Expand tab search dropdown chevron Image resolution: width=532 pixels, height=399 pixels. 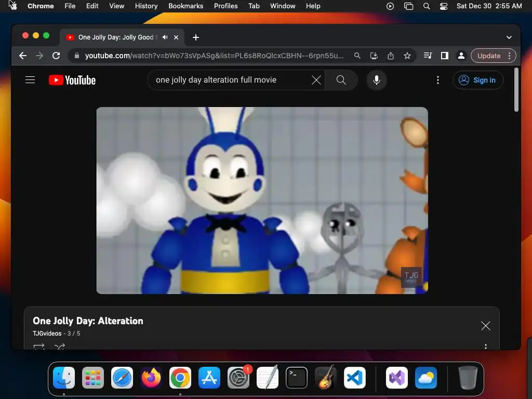click(509, 37)
